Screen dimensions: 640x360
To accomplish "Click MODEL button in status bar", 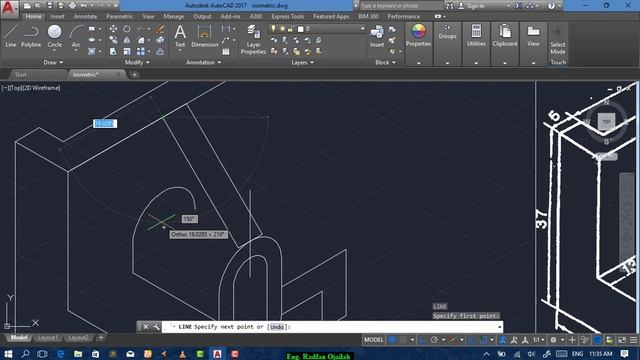I will point(373,340).
